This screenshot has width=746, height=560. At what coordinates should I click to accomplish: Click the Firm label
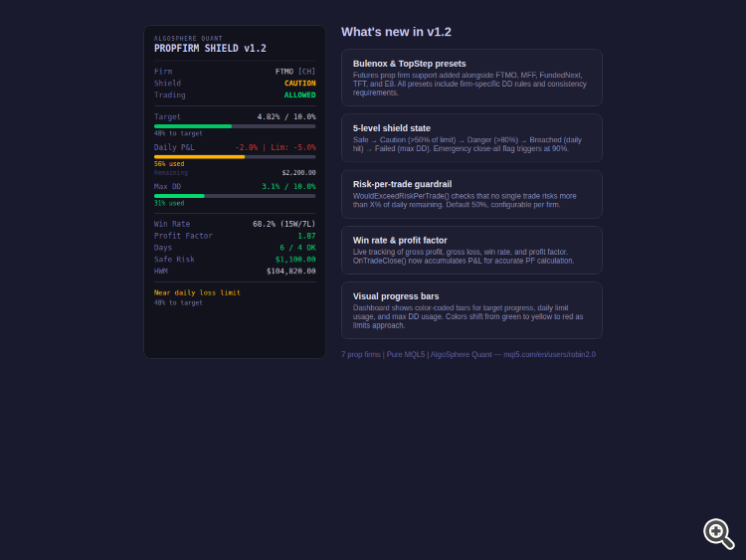click(x=163, y=72)
